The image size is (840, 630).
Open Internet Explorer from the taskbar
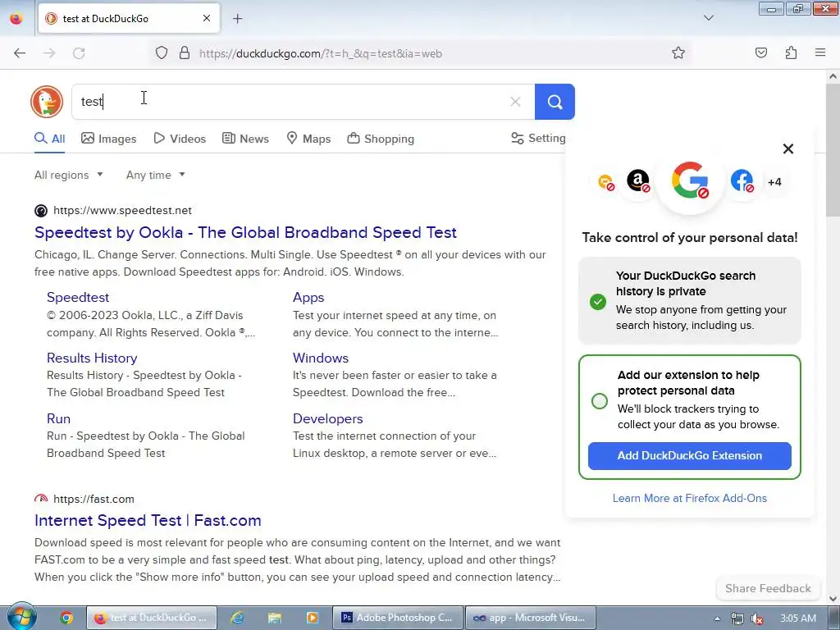coord(237,619)
